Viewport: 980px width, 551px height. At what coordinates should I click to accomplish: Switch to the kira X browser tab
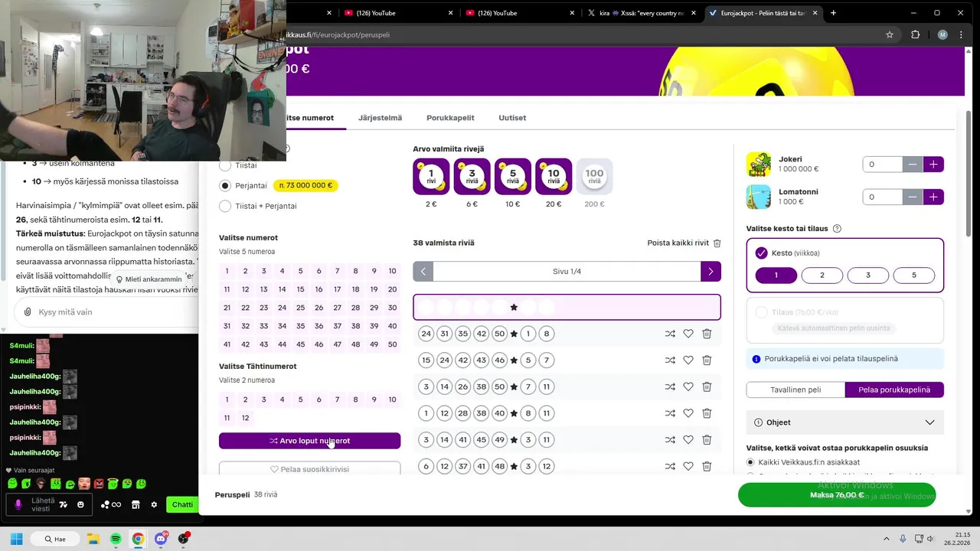coord(640,12)
